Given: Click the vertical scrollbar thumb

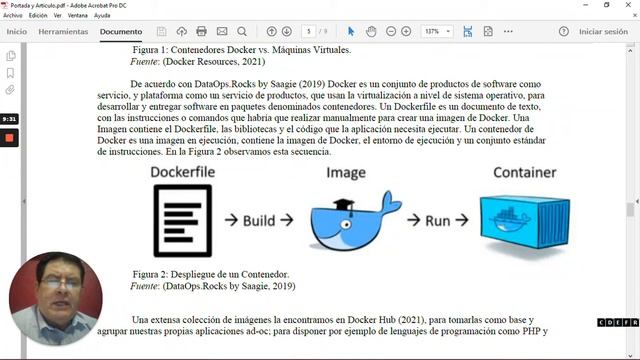Looking at the screenshot, I should 630,209.
